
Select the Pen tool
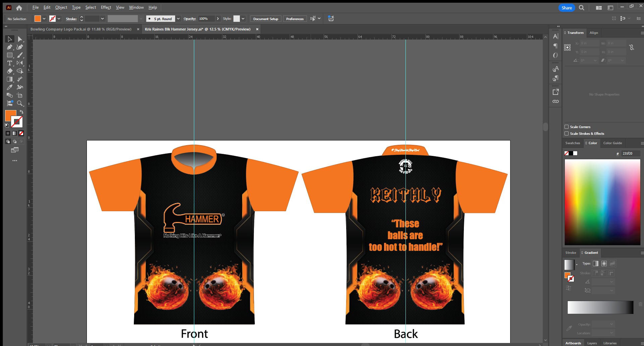point(10,47)
